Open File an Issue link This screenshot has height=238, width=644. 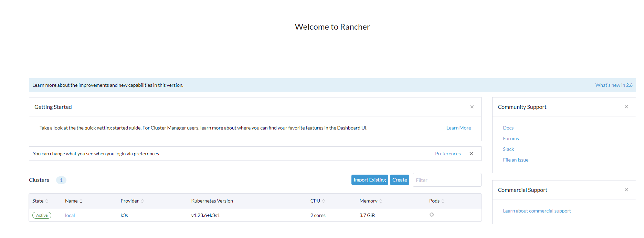[516, 160]
